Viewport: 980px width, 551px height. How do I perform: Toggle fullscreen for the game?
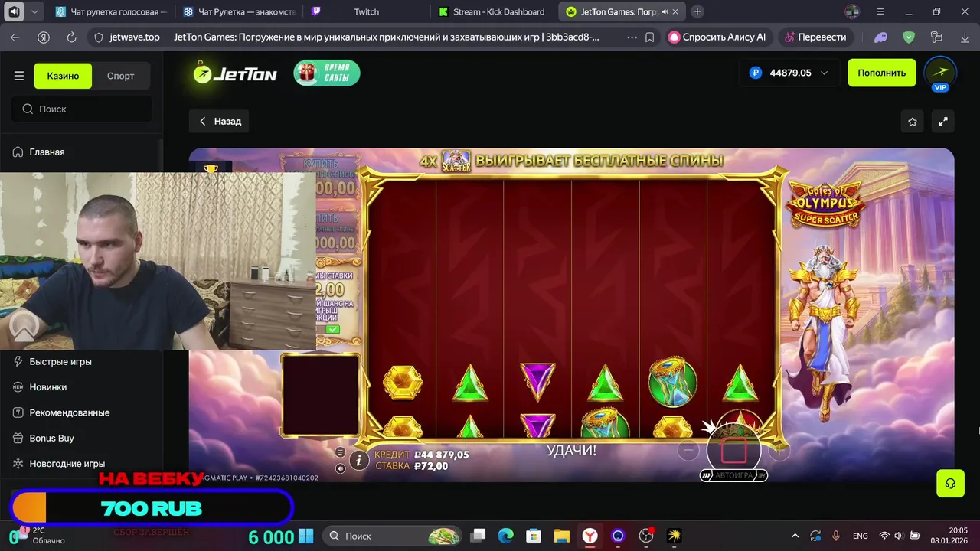(943, 122)
